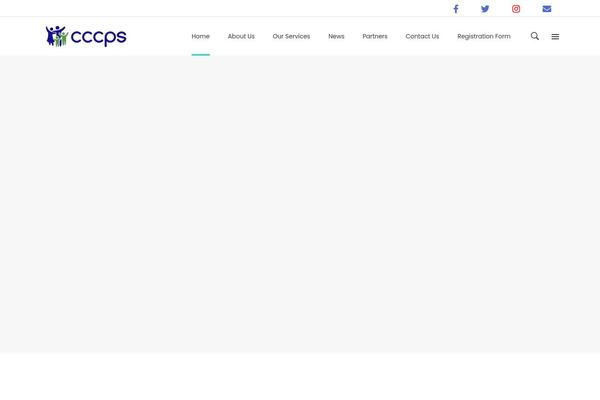
Task: Open the search magnifier icon
Action: click(x=535, y=36)
